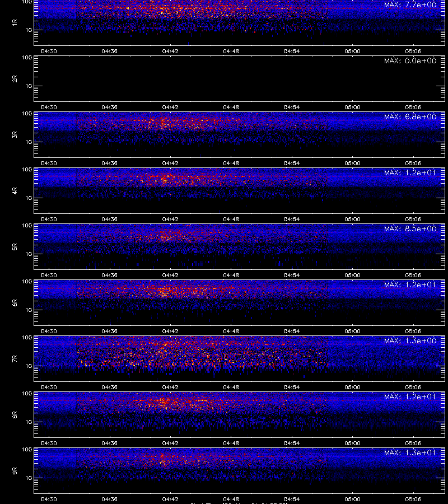Screen dimensions: 448x504
Task: Click the 04:30 tick label below 9R
Action: [49, 500]
